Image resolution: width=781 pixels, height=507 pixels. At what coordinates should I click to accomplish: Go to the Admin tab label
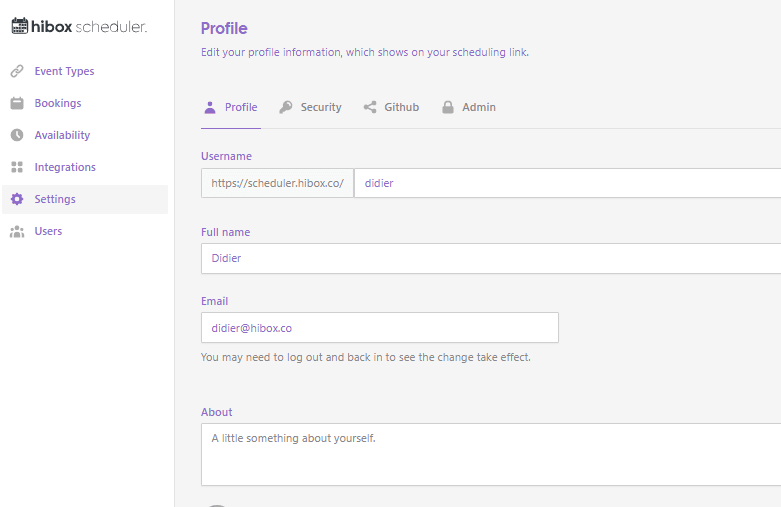click(478, 107)
